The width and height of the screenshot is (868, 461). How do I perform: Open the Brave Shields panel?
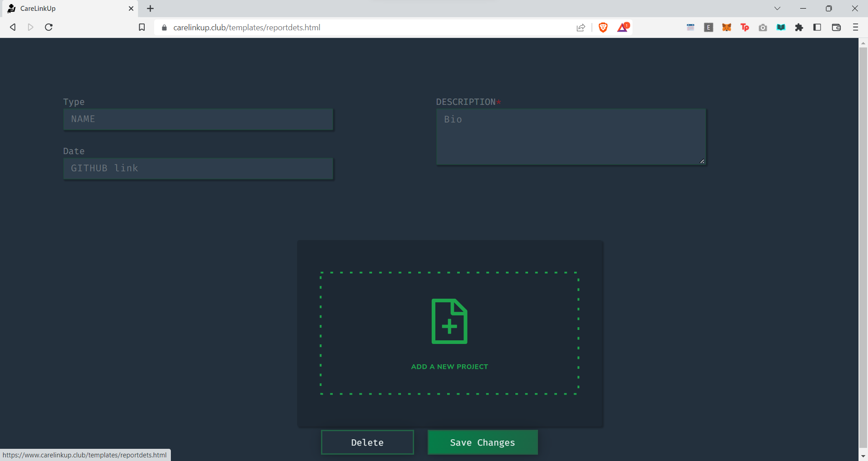coord(603,27)
